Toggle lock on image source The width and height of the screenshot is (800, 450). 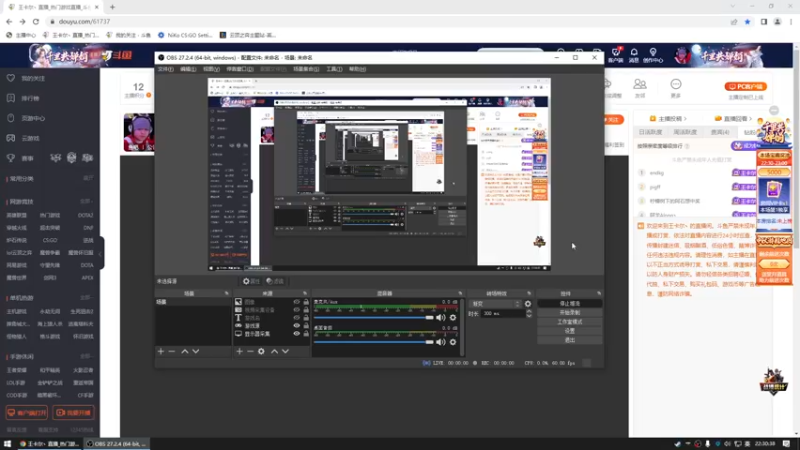point(306,302)
